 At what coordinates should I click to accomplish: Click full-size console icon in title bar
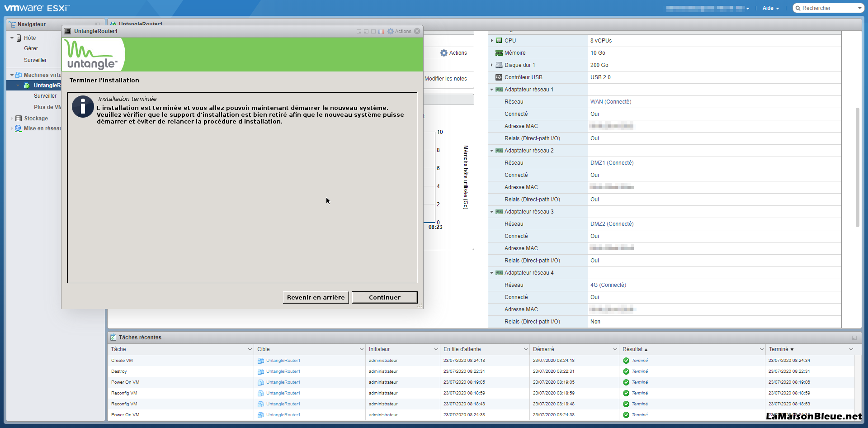click(373, 32)
